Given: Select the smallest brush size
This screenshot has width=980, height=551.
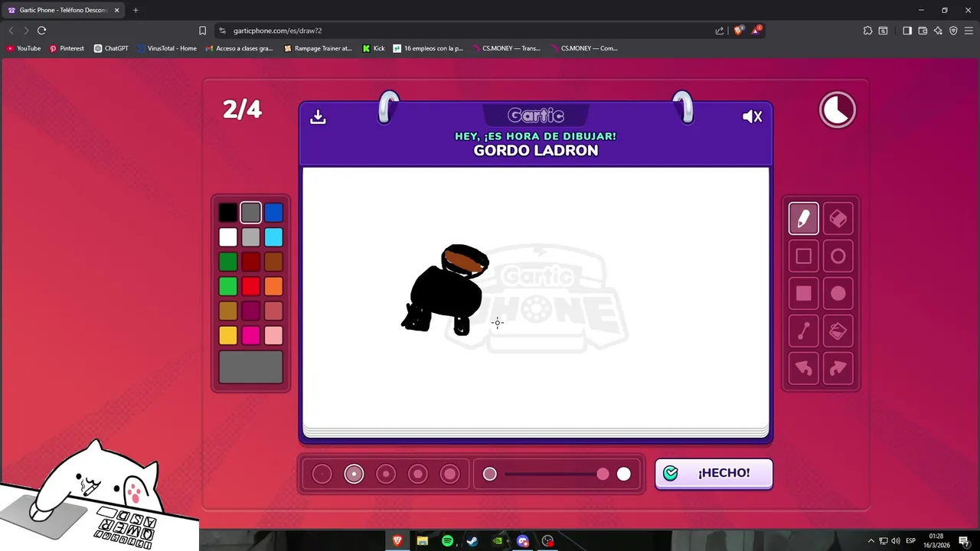Looking at the screenshot, I should (x=322, y=474).
